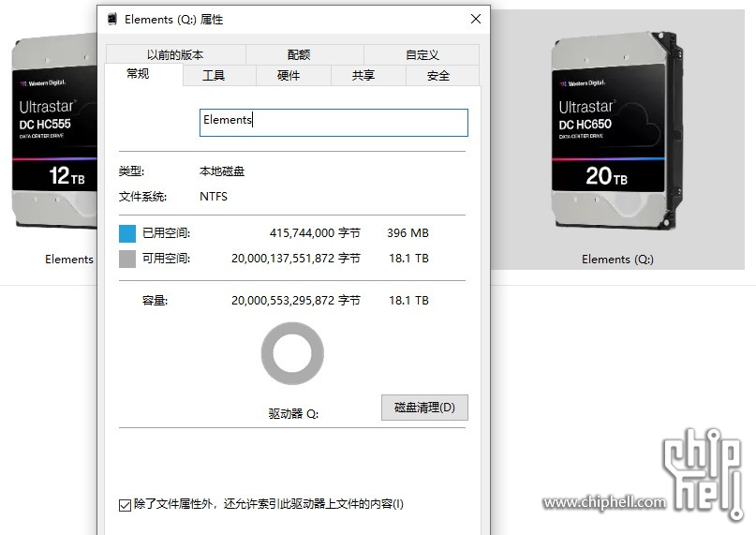Click the 已用空间 label
756x535 pixels.
click(167, 233)
